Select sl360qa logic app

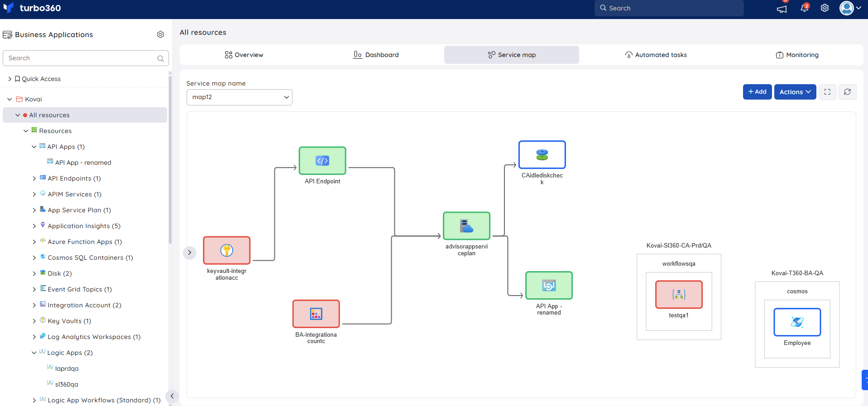point(67,384)
